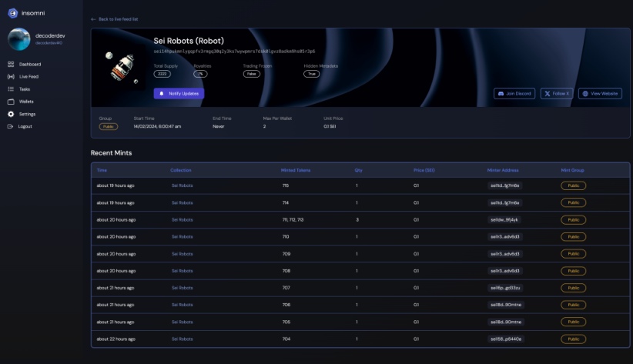Click the Trading Frozen False badge
This screenshot has width=633, height=364.
tap(252, 74)
